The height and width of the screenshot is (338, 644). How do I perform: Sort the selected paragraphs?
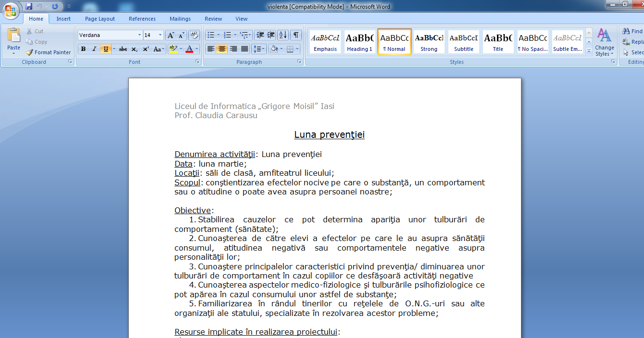tap(283, 35)
